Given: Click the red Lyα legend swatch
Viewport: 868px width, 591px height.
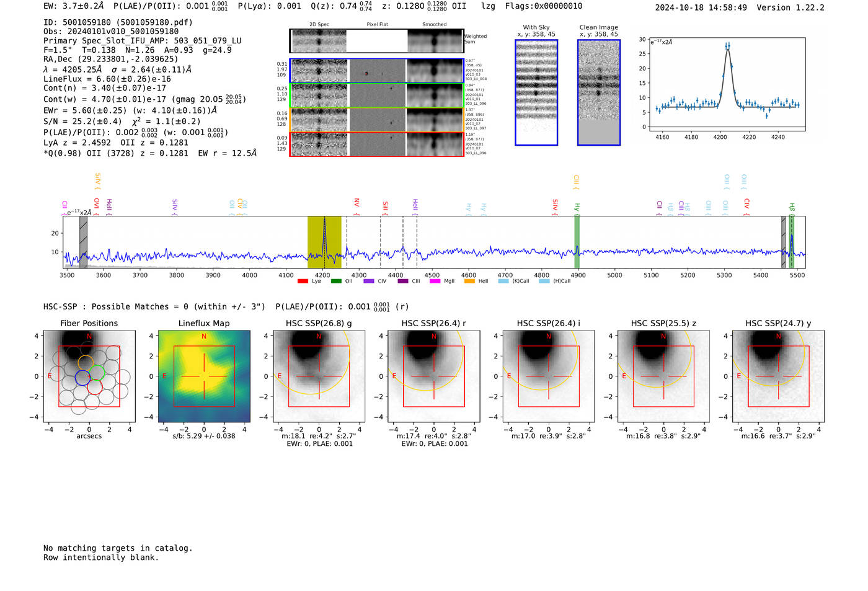Looking at the screenshot, I should 303,282.
